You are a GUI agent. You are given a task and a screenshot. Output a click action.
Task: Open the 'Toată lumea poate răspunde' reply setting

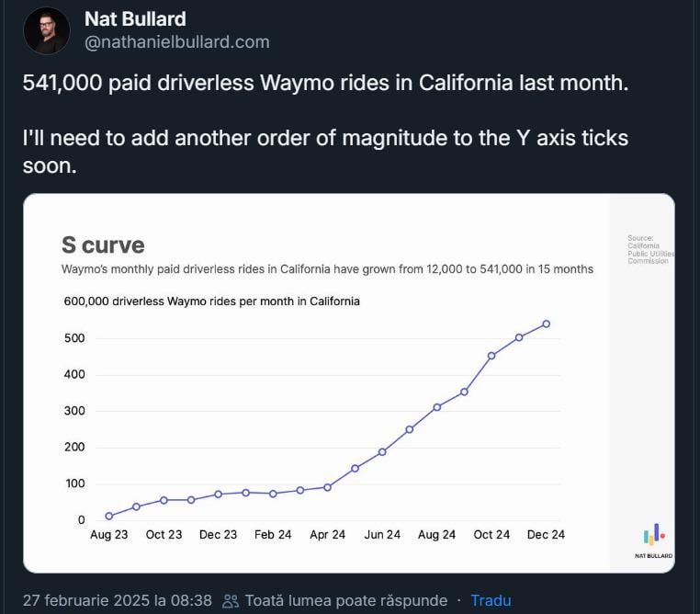point(346,600)
